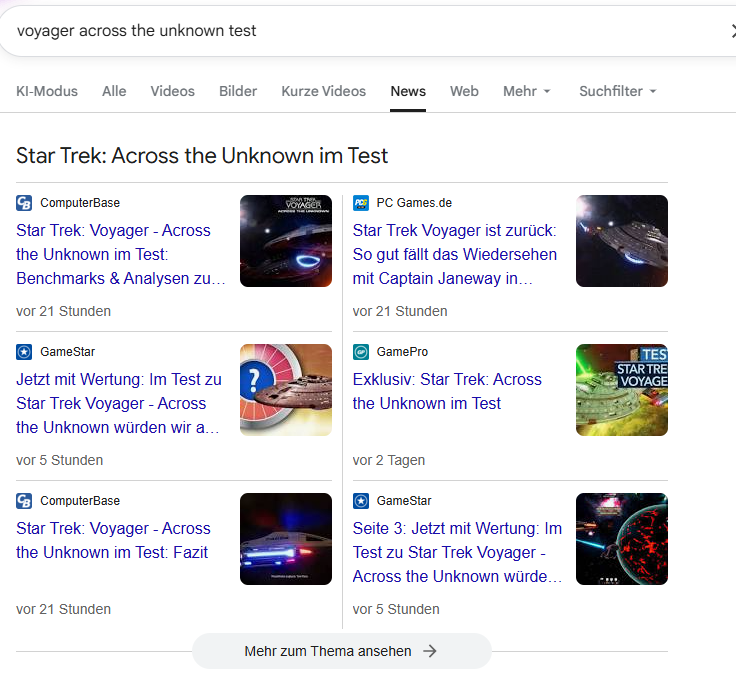Screen dimensions: 736x692
Task: Click the arrow icon in Mehr zum Thema ansehen
Action: click(x=429, y=651)
